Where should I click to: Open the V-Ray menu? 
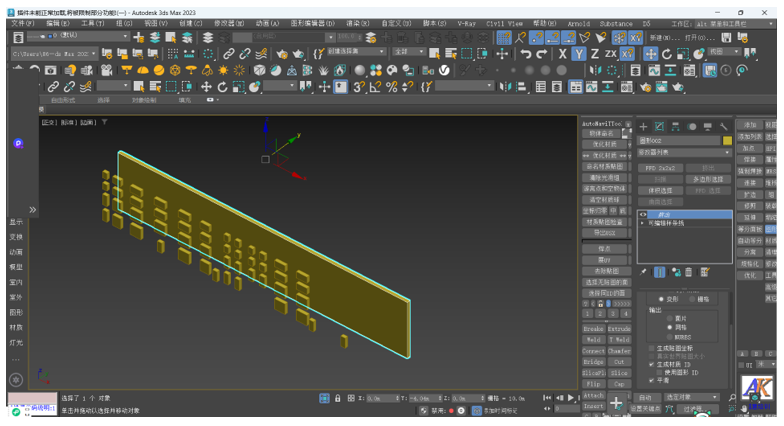click(466, 23)
